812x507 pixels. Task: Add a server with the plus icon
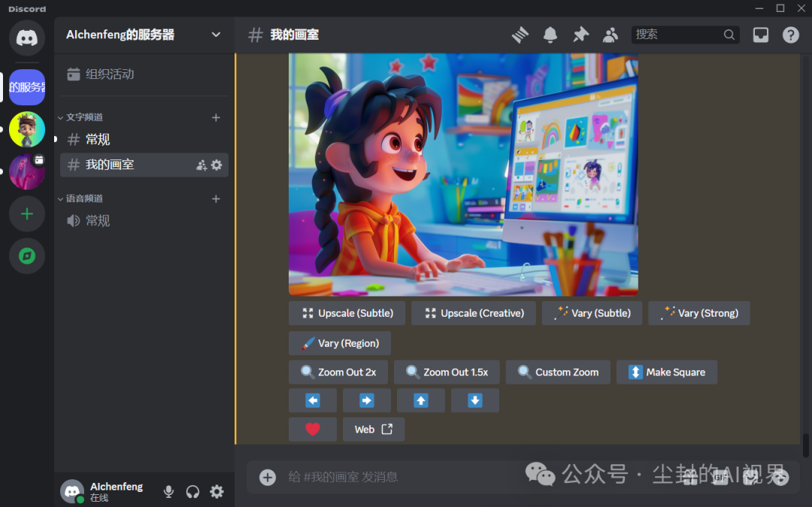point(27,214)
